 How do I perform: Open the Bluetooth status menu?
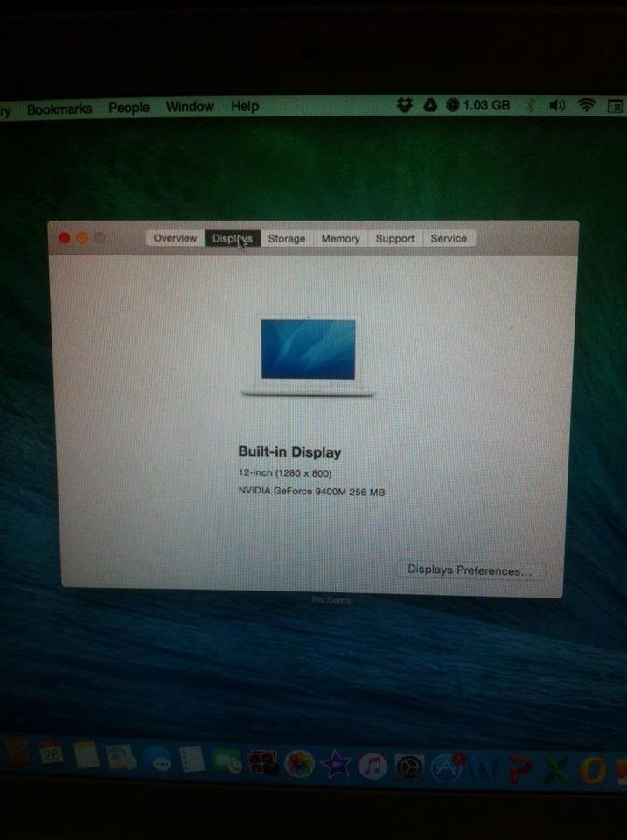point(530,105)
